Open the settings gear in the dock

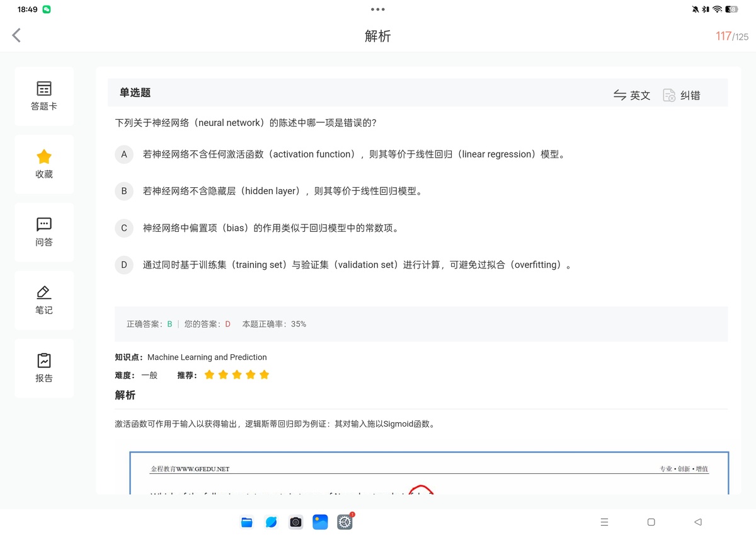coord(345,522)
